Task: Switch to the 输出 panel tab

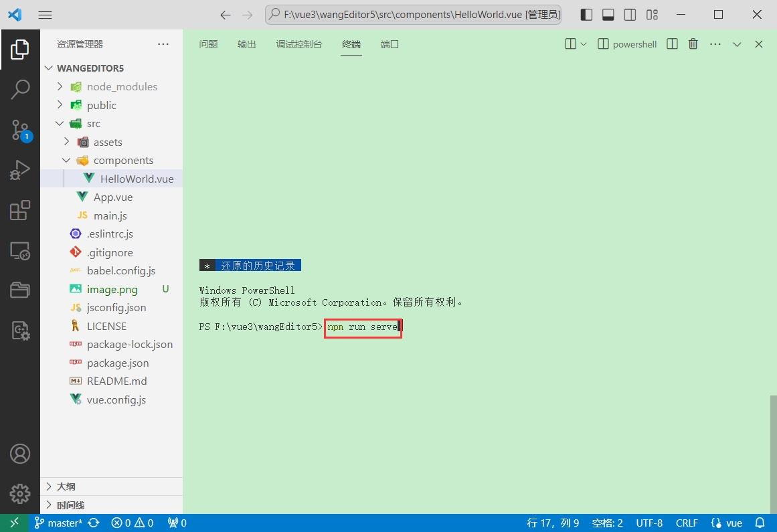Action: tap(246, 44)
